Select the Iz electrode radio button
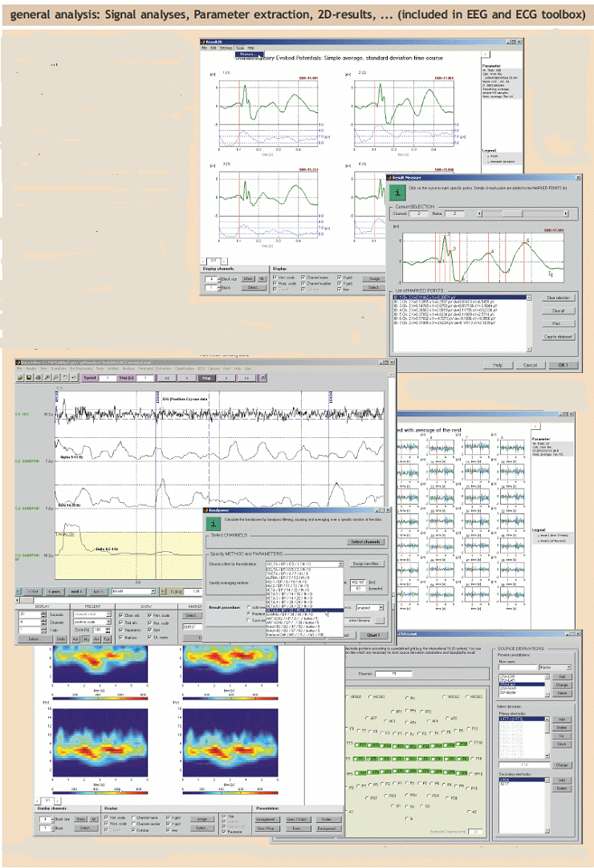This screenshot has height=868, width=594. 407,817
